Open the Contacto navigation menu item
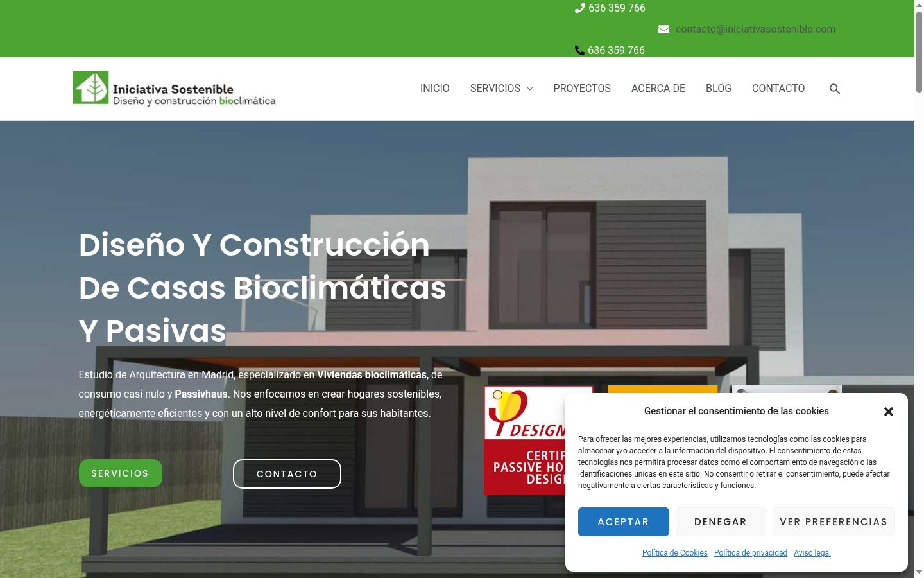Image resolution: width=924 pixels, height=578 pixels. 778,89
